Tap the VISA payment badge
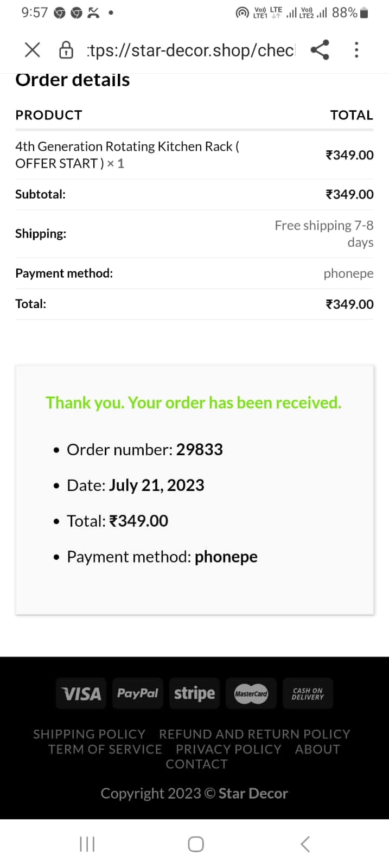The height and width of the screenshot is (868, 389). click(81, 693)
